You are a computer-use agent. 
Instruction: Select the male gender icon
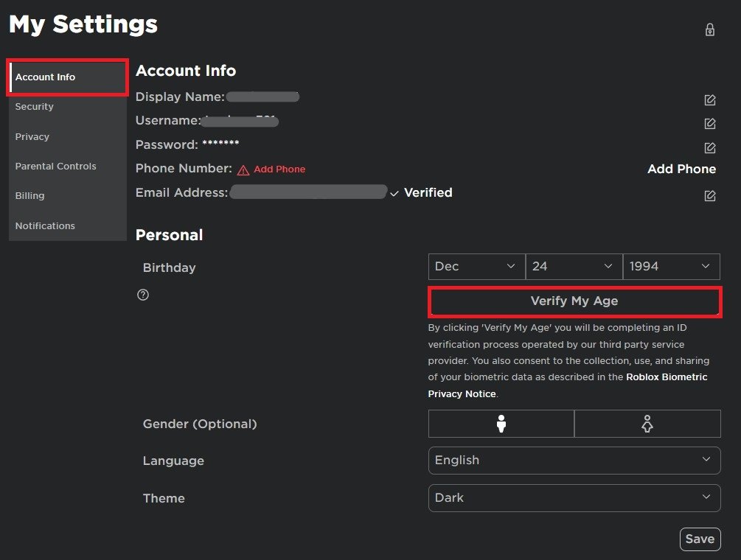[x=501, y=424]
